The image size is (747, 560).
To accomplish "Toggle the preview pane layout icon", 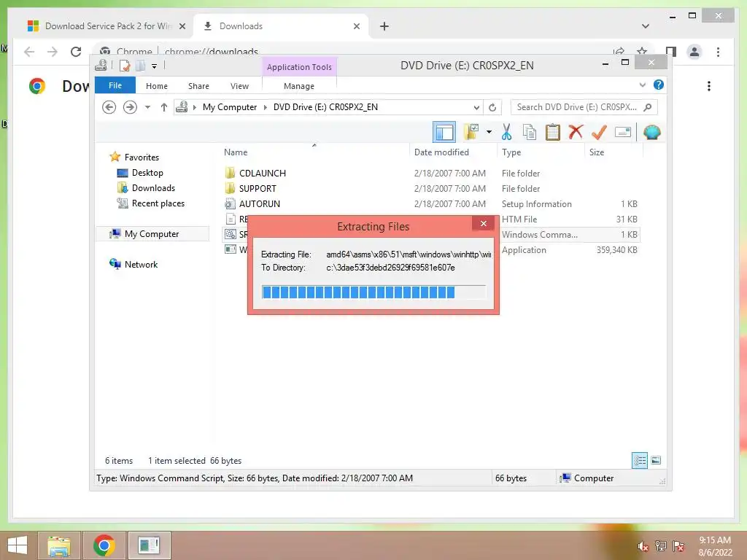I will tap(444, 132).
